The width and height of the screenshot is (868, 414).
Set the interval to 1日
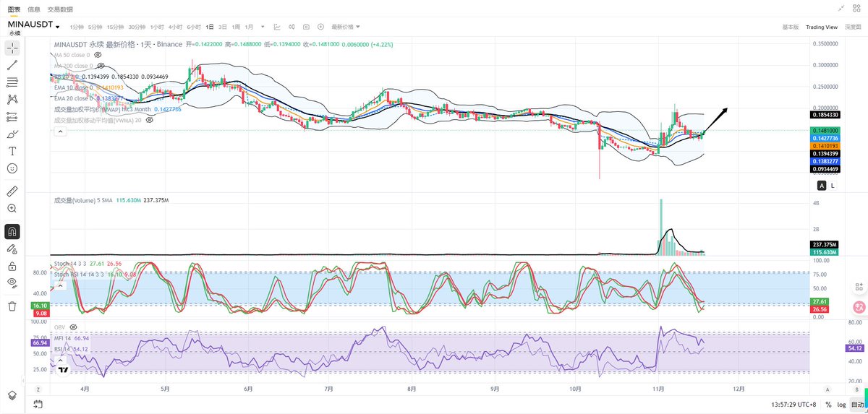[210, 27]
